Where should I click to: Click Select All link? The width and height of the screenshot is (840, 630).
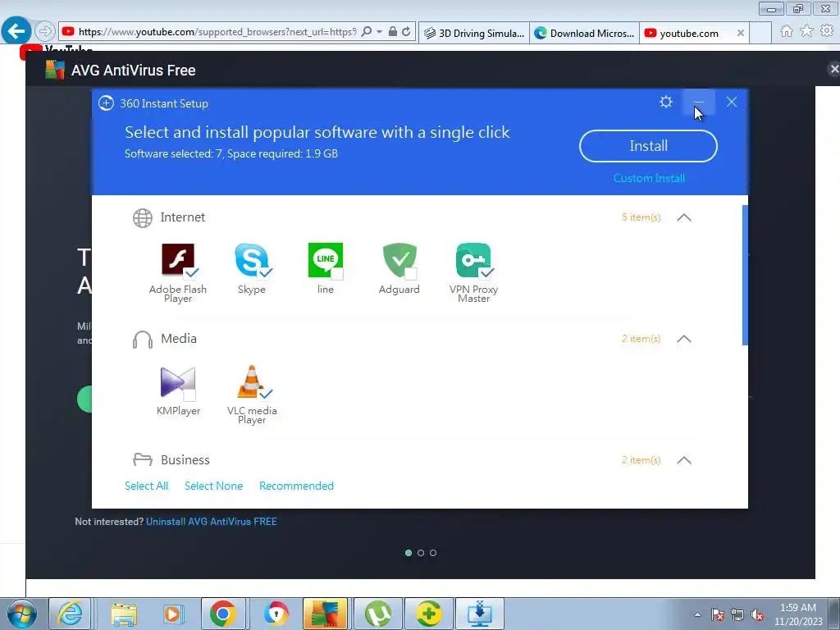pyautogui.click(x=146, y=486)
